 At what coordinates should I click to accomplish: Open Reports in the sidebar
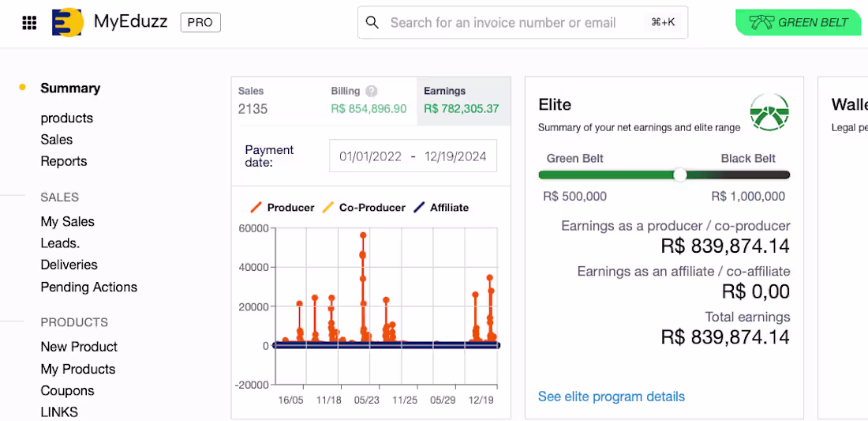tap(64, 161)
